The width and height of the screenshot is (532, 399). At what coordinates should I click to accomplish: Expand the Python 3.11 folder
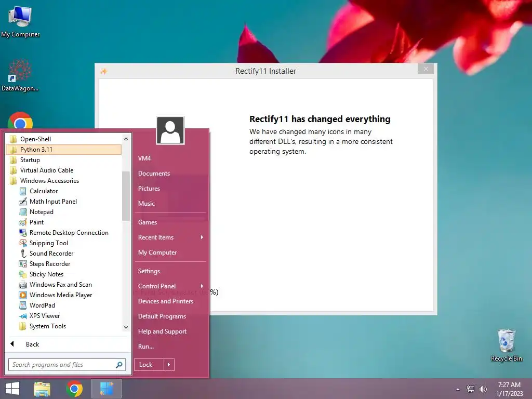point(63,150)
